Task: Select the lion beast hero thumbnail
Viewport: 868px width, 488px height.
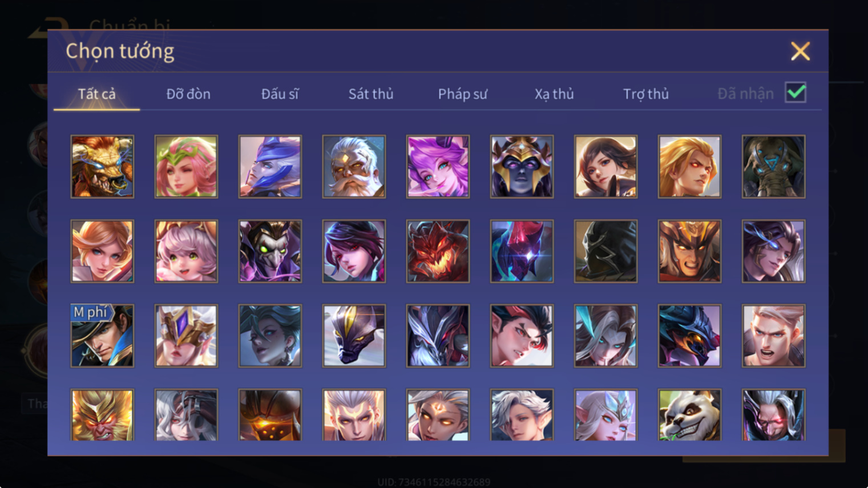Action: tap(102, 167)
